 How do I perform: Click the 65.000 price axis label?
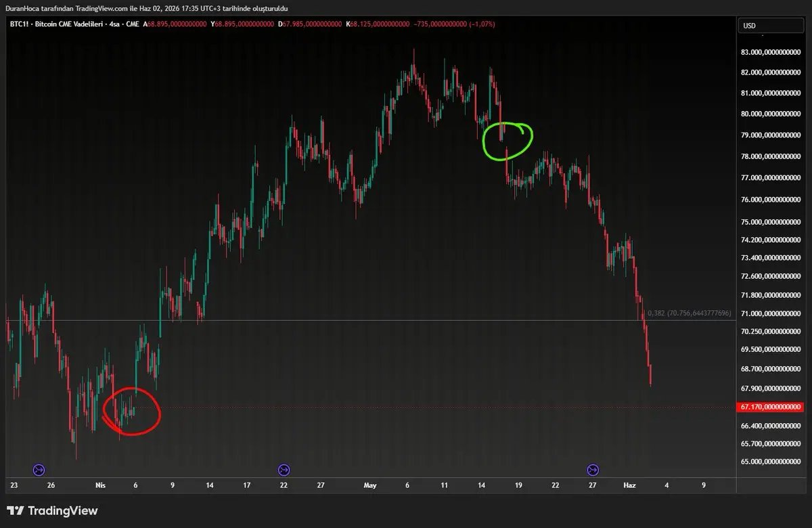pyautogui.click(x=771, y=462)
